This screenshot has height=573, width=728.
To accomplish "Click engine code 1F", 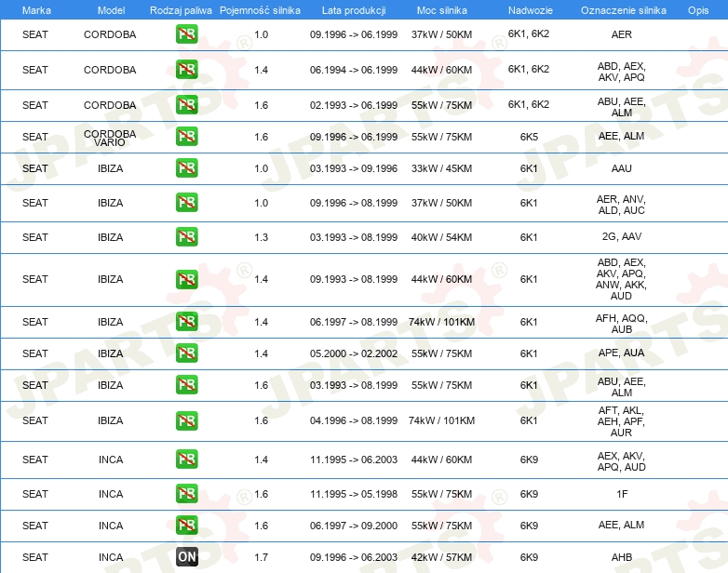I will [x=622, y=494].
